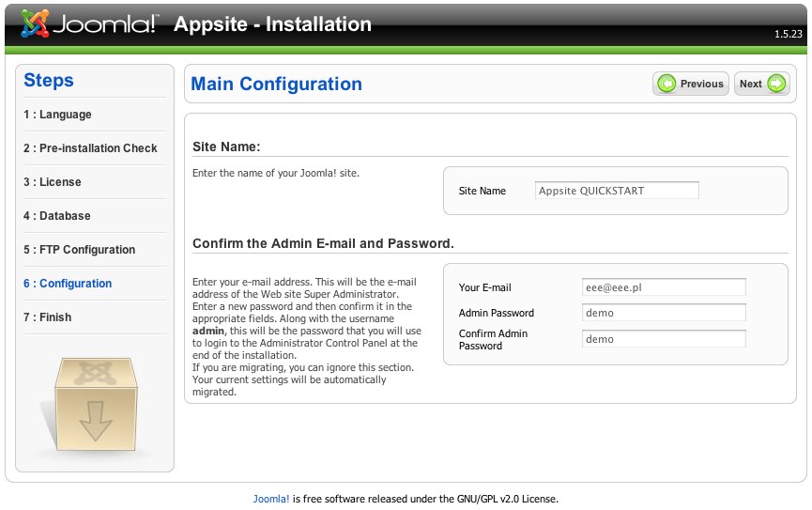The width and height of the screenshot is (812, 510).
Task: Select step 1 : Language
Action: point(57,115)
